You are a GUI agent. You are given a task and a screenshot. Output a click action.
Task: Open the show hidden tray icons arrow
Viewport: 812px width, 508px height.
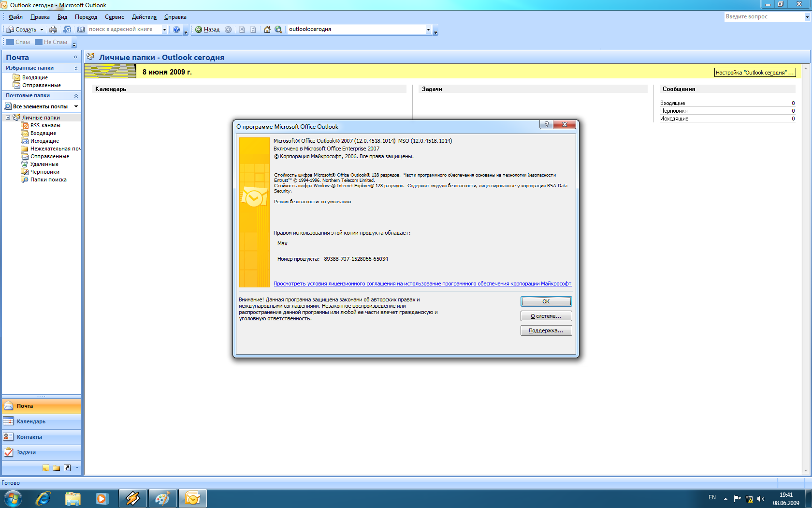tap(725, 499)
